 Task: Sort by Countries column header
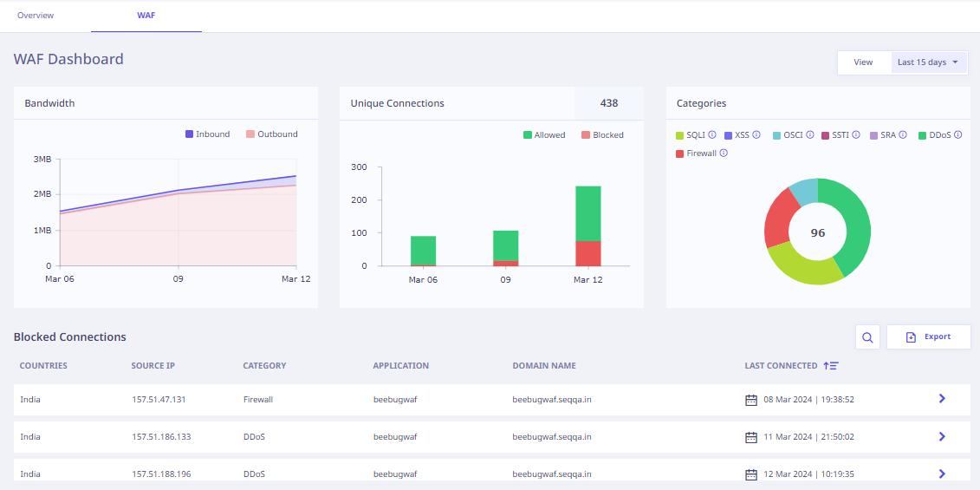[43, 365]
